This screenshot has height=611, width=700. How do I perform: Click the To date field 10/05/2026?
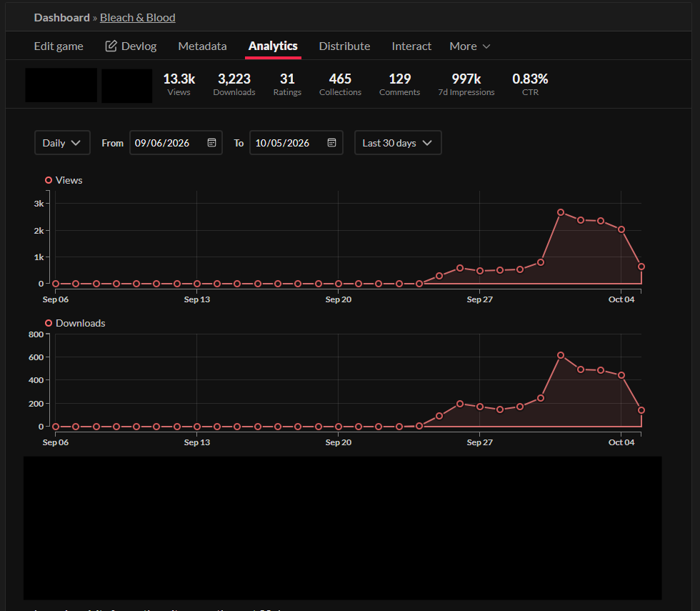click(296, 143)
